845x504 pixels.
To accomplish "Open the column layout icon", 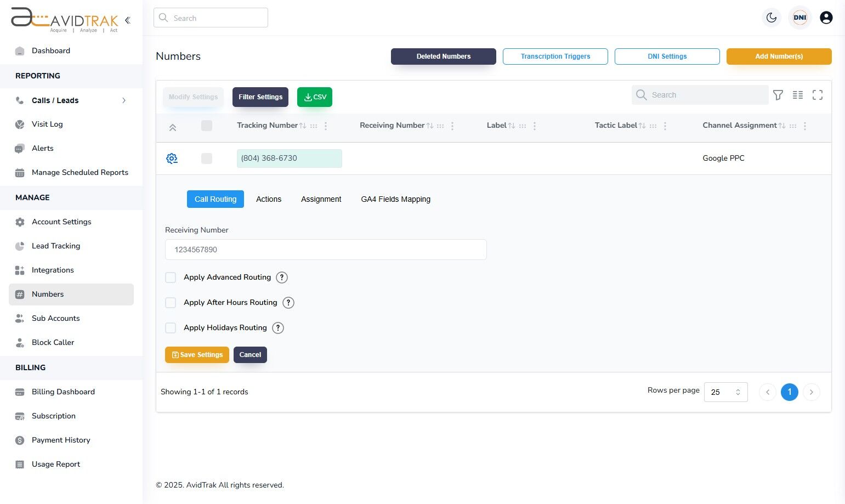I will (798, 95).
